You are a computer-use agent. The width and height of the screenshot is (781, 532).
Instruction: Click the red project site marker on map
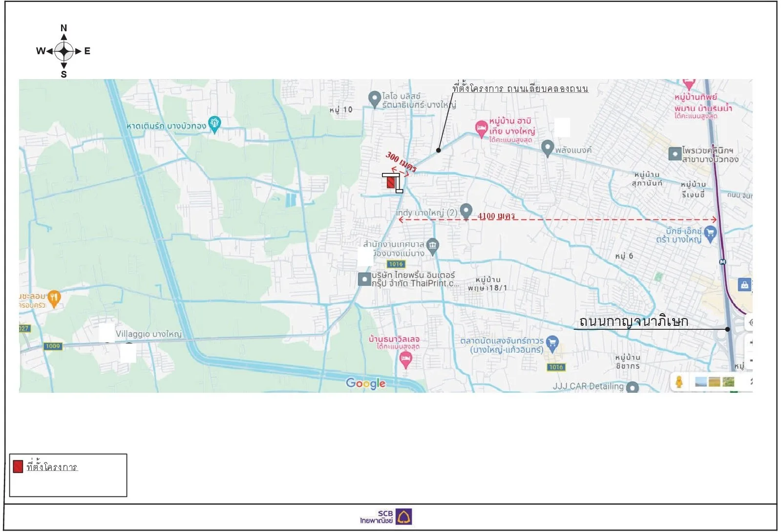[391, 182]
